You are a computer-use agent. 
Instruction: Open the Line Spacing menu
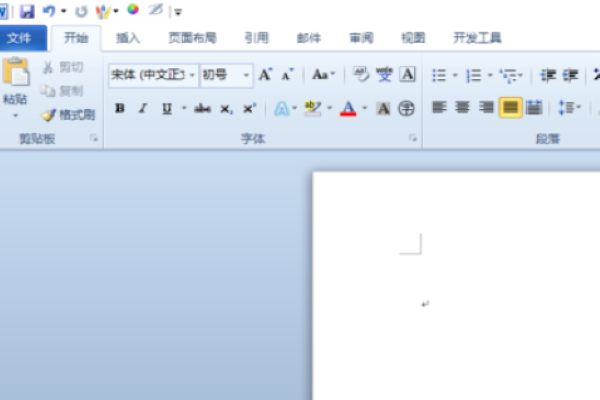pos(569,108)
